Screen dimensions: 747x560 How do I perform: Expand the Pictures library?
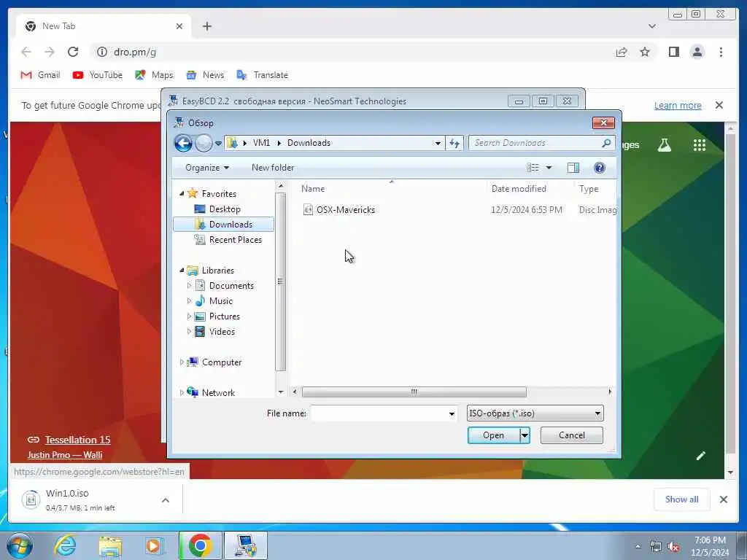coord(189,316)
